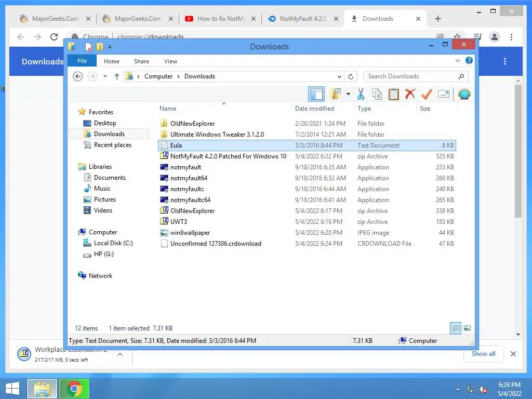This screenshot has height=399, width=532.
Task: Select notmyfault64 application file
Action: (307, 178)
